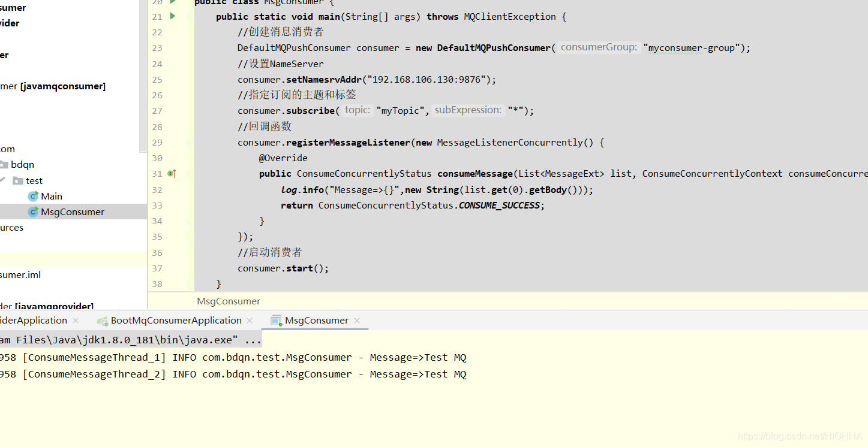Viewport: 868px width, 447px height.
Task: Close the BootMqConsumerApplication run tab
Action: [250, 321]
